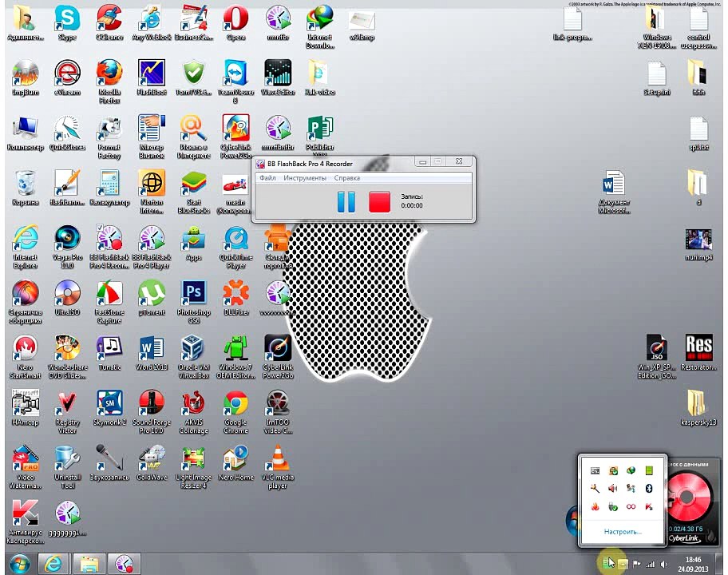Select the GoldWave desktop shortcut

click(152, 463)
